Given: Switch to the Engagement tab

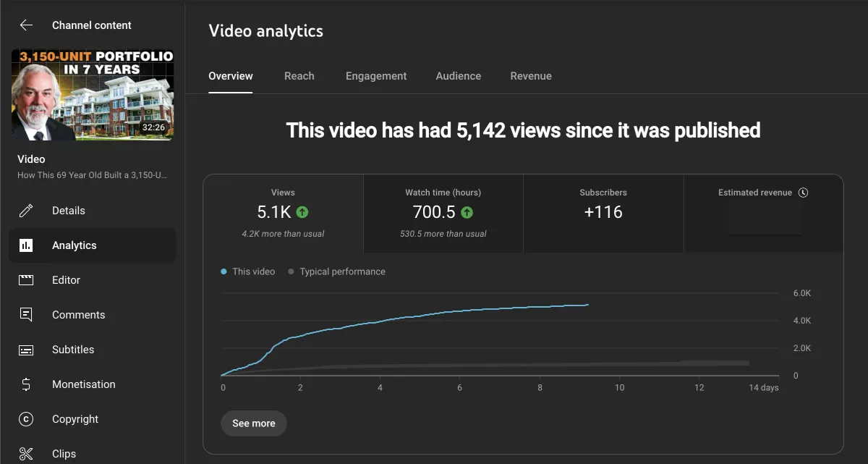Looking at the screenshot, I should [376, 76].
